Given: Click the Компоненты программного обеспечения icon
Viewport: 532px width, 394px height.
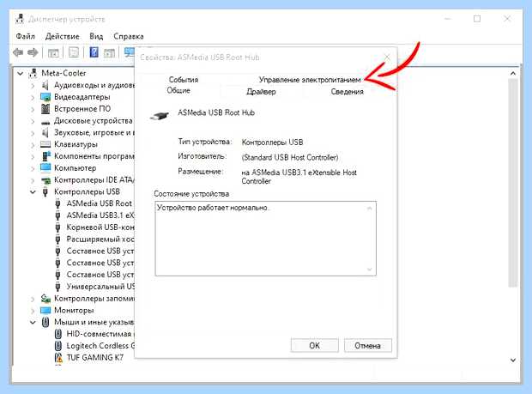Looking at the screenshot, I should click(x=45, y=156).
